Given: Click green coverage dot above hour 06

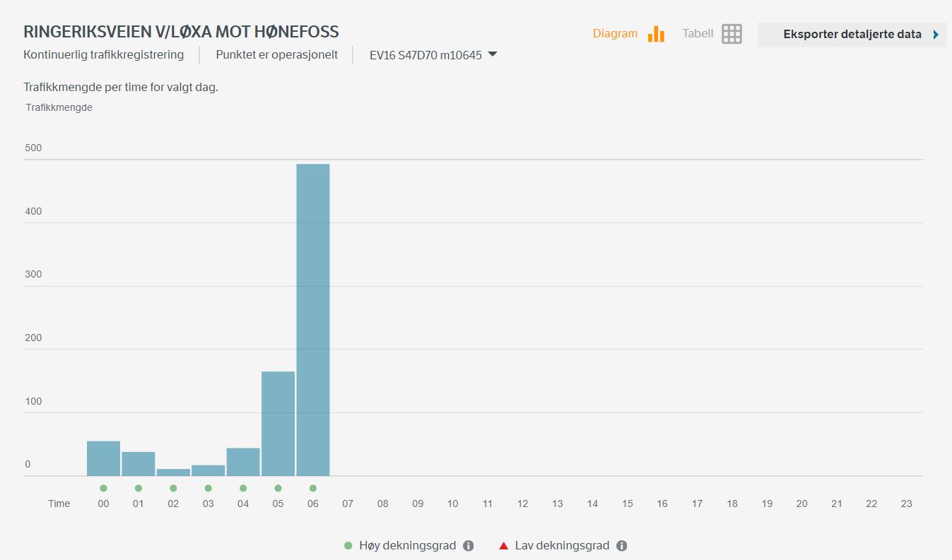Looking at the screenshot, I should [x=313, y=488].
